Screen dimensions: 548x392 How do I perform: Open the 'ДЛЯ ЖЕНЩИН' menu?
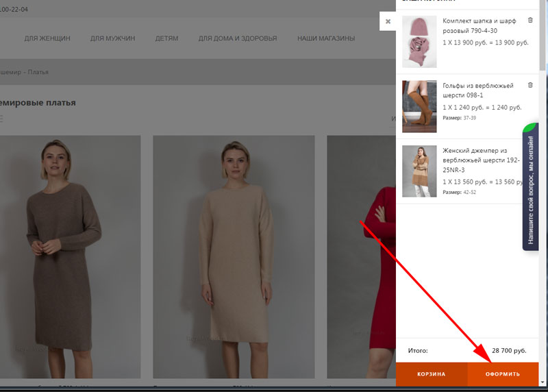(x=47, y=38)
